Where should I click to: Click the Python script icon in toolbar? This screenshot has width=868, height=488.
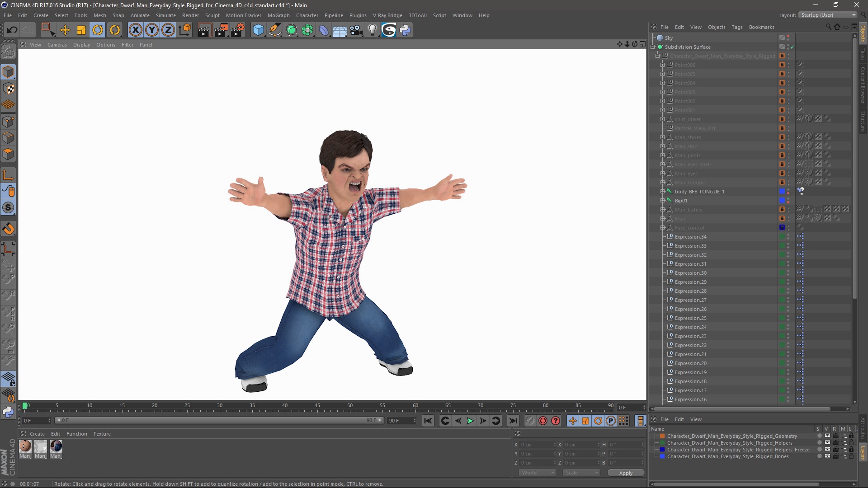pos(405,30)
